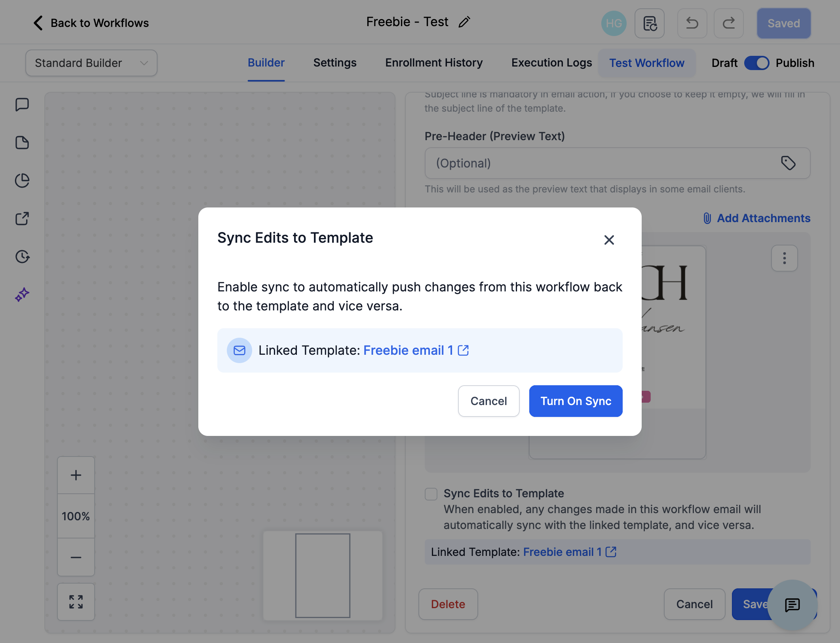
Task: Zoom in the canvas with plus
Action: coord(76,475)
